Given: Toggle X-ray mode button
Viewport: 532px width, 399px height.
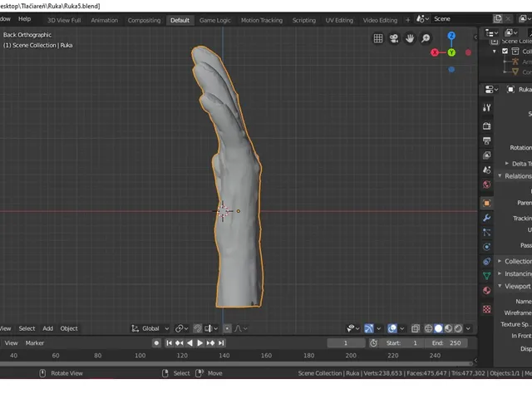Looking at the screenshot, I should tap(415, 328).
